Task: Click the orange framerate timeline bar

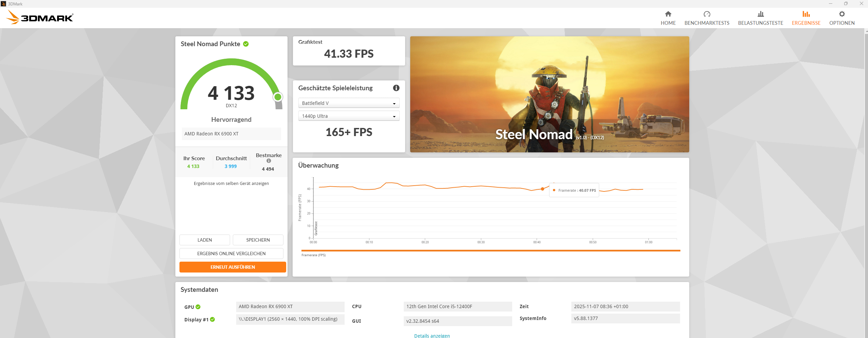Action: (491, 250)
